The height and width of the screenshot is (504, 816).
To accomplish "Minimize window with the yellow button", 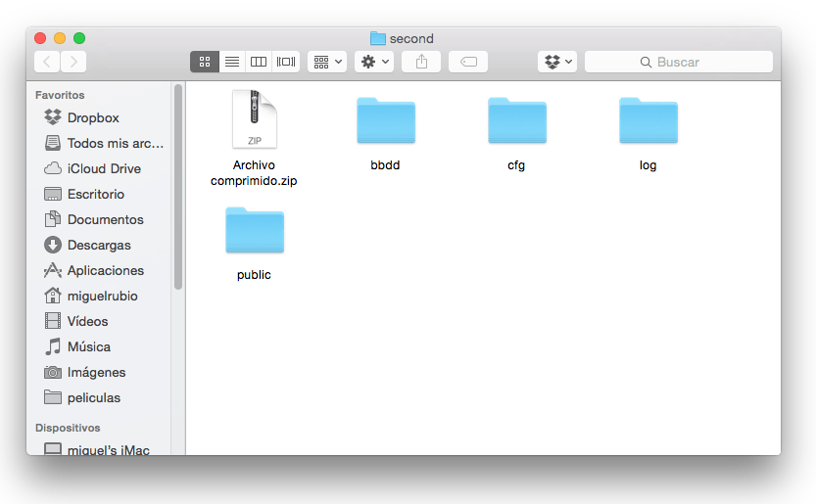I will coord(60,38).
